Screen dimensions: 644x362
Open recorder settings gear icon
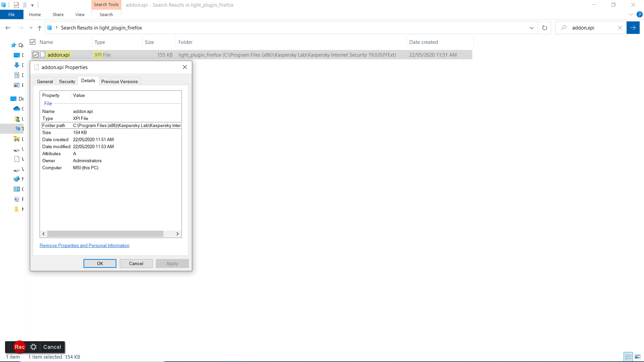pyautogui.click(x=33, y=347)
